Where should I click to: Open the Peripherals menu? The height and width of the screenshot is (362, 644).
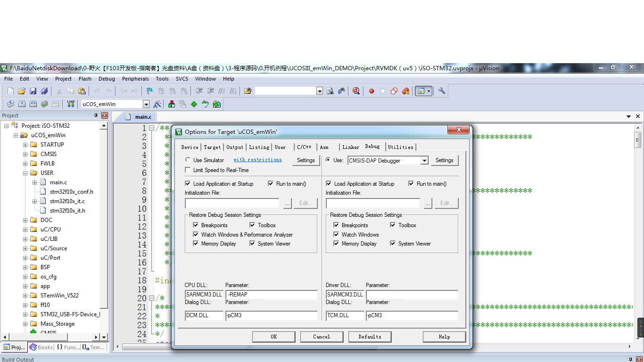[x=135, y=79]
